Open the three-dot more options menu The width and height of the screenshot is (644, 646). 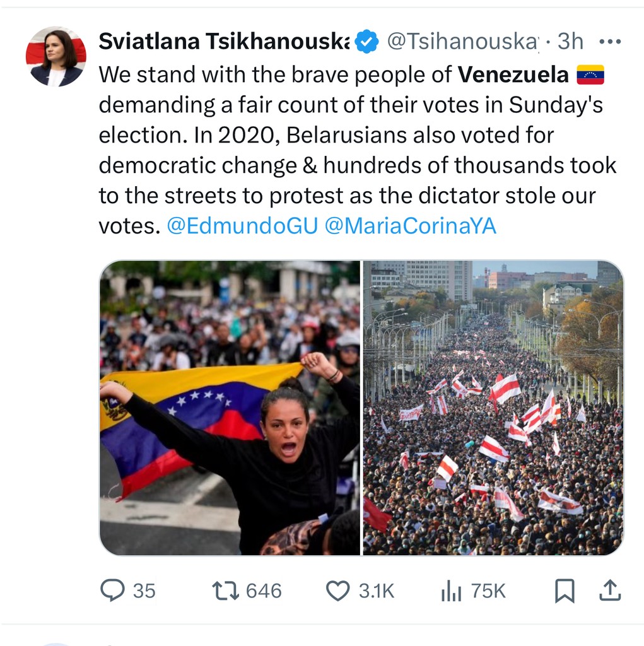(610, 42)
